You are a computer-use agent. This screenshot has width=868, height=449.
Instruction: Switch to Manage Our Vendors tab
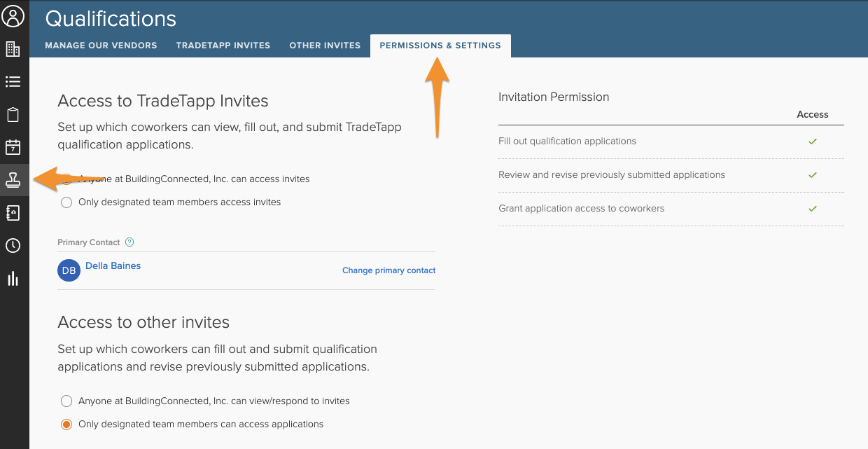click(101, 46)
